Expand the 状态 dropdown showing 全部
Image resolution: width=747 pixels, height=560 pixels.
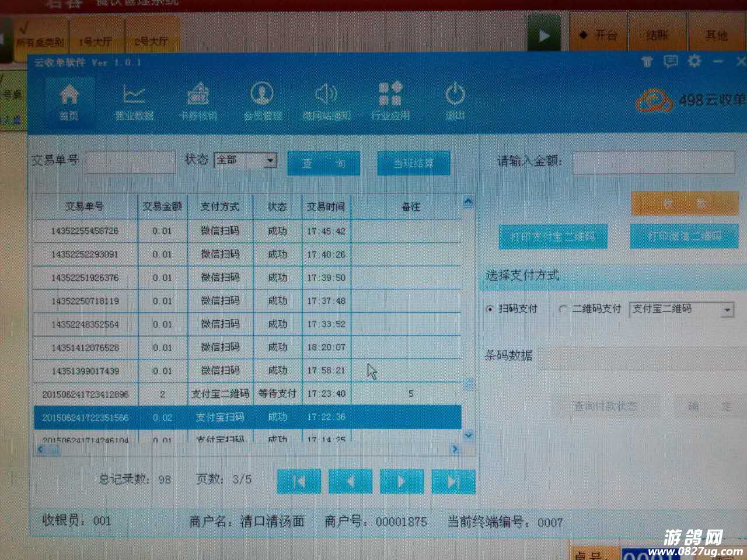pos(270,160)
